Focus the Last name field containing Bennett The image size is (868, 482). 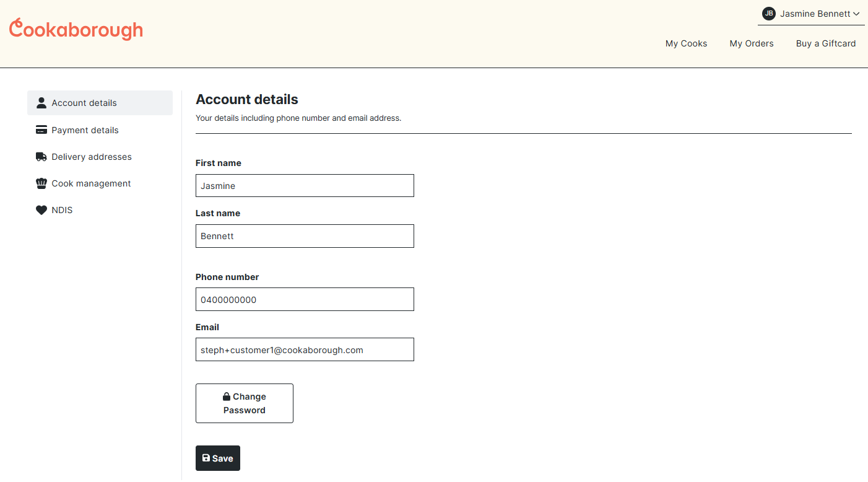305,236
